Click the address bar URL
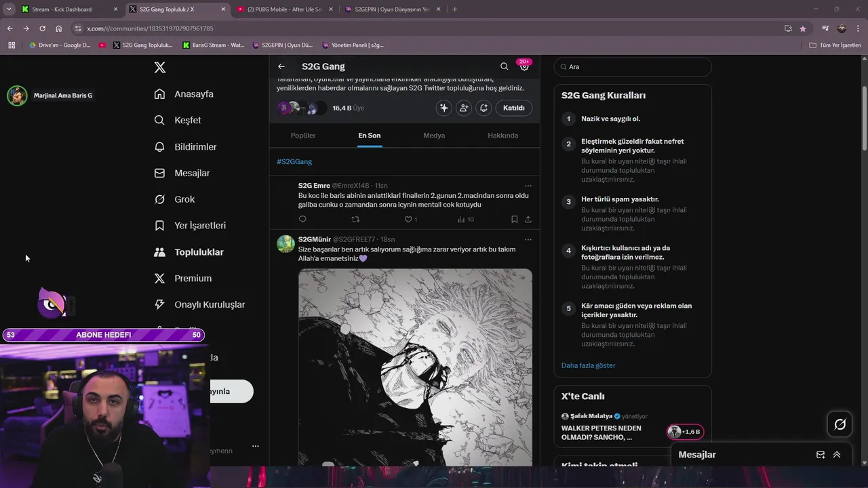 (150, 28)
